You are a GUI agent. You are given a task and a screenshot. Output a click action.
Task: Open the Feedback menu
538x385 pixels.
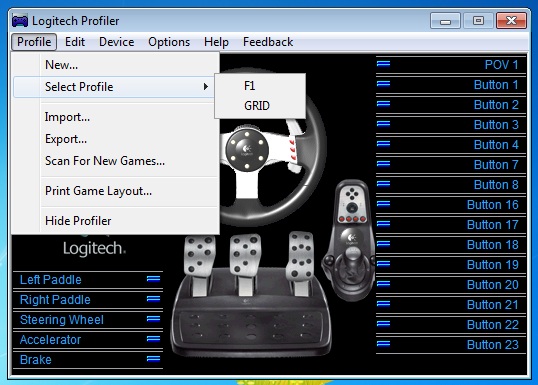point(268,42)
